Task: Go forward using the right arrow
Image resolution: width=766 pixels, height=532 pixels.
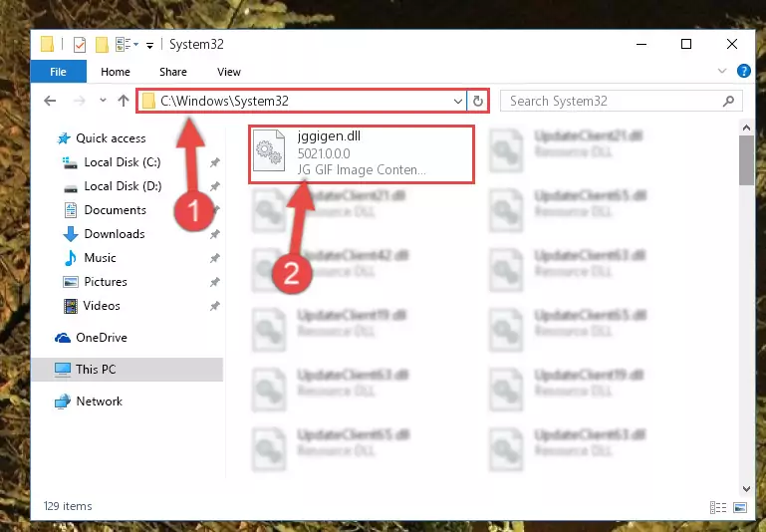Action: click(79, 102)
